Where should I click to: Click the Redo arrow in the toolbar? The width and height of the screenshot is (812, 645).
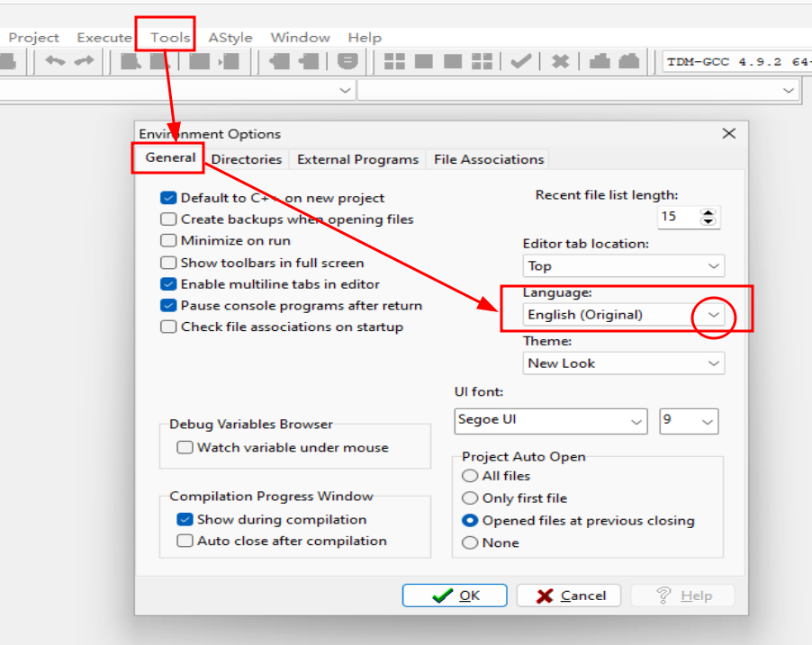85,61
